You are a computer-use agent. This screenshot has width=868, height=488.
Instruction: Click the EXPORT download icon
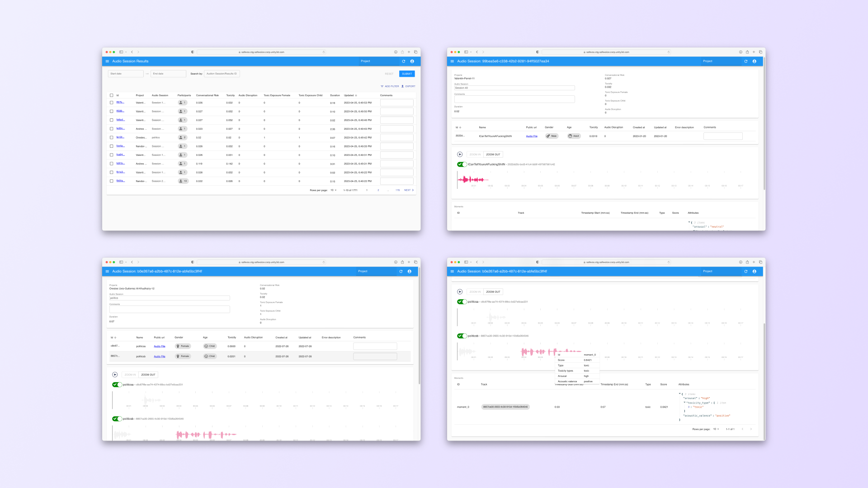click(x=403, y=86)
